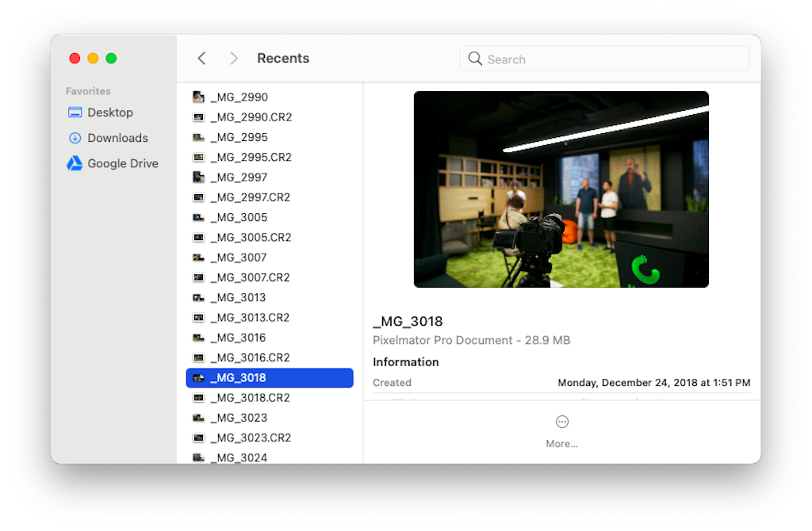Click the magnifying glass search icon
Screen dimensions: 812x531
tap(475, 58)
